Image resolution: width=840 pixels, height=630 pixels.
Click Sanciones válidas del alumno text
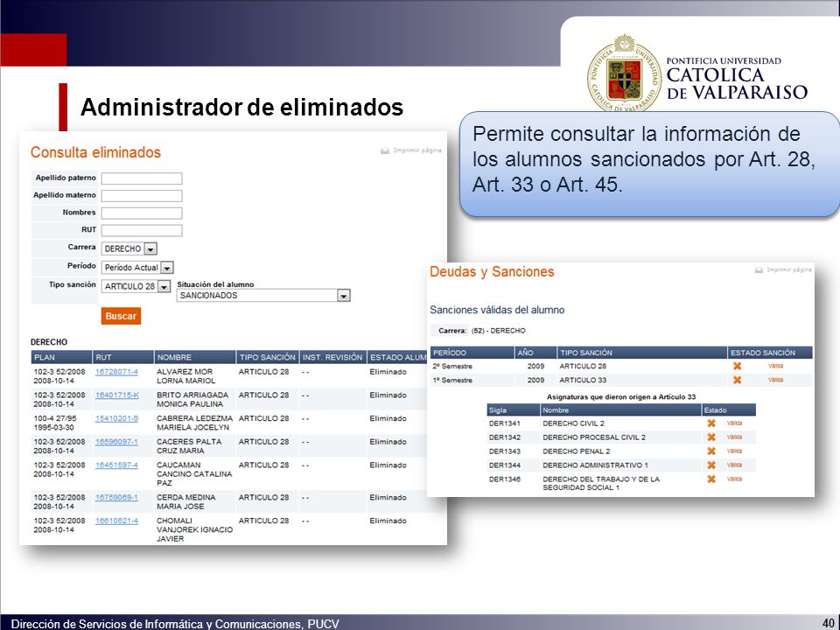(497, 310)
